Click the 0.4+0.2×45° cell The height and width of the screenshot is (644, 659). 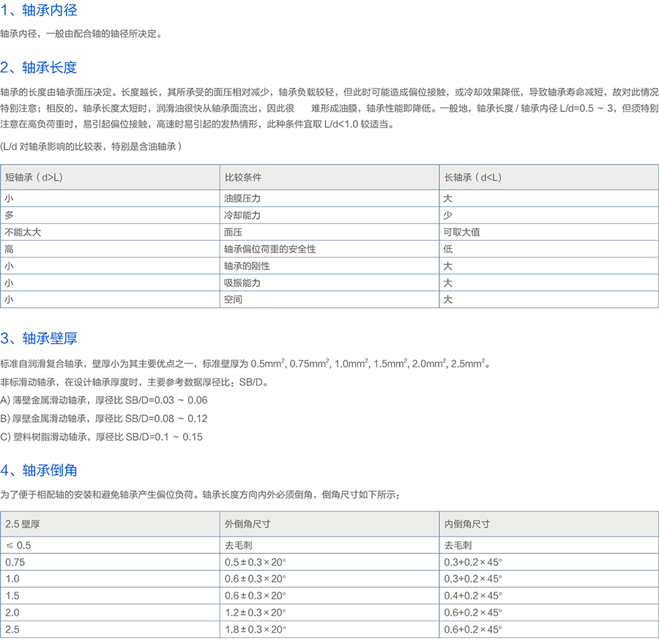pos(549,596)
